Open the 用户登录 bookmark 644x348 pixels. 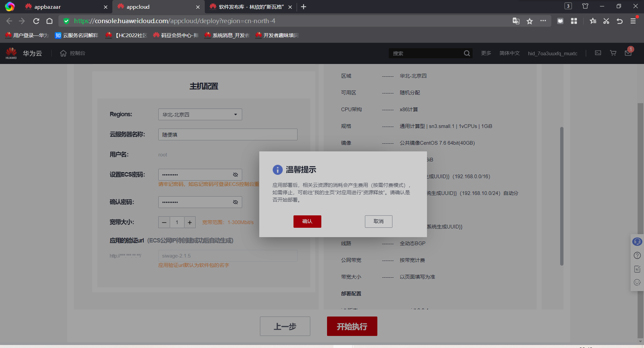27,35
